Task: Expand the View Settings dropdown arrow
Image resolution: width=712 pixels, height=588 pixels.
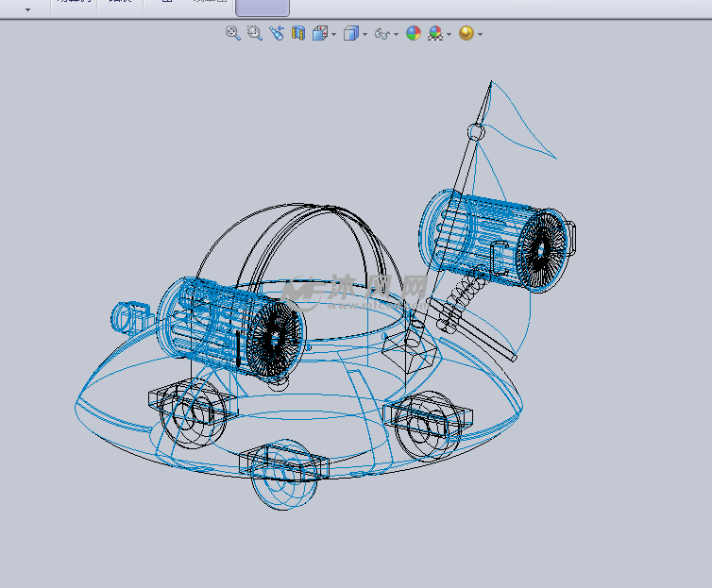Action: pos(480,34)
